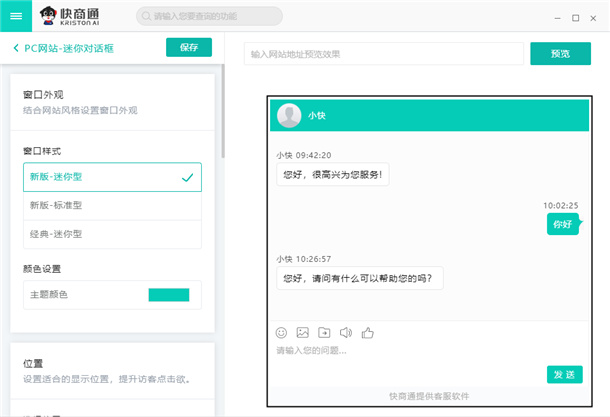Click the speaker sound icon in chat toolbar
The image size is (610, 417).
point(346,332)
